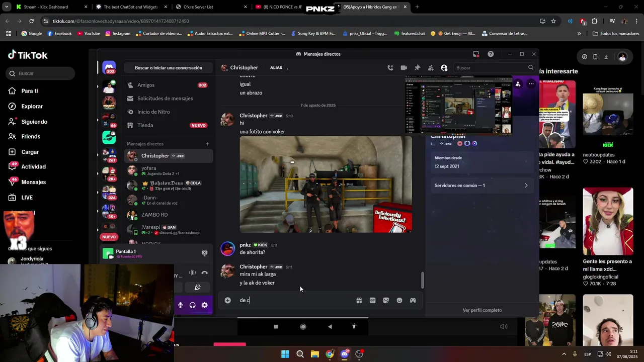Start a video call in Discord
The width and height of the screenshot is (644, 362).
404,68
